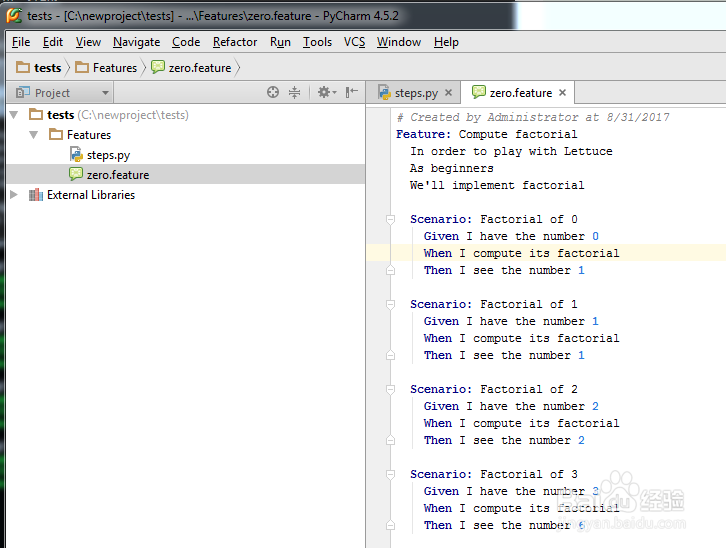726x548 pixels.
Task: Click 'Scenario: Factorial of 1' heading text
Action: [494, 304]
